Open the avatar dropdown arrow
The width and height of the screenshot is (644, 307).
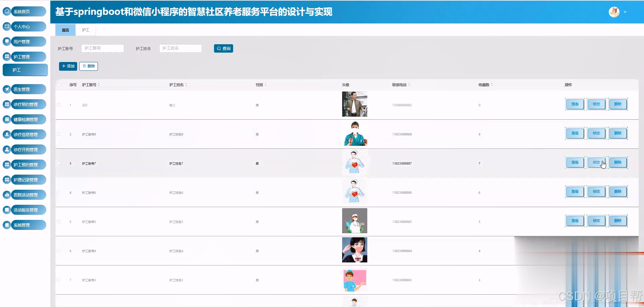tap(625, 12)
